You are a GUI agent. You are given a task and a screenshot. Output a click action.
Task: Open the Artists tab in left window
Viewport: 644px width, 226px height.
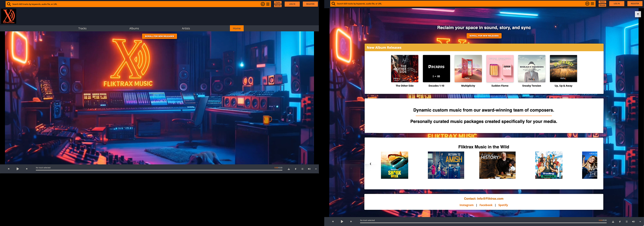(186, 28)
